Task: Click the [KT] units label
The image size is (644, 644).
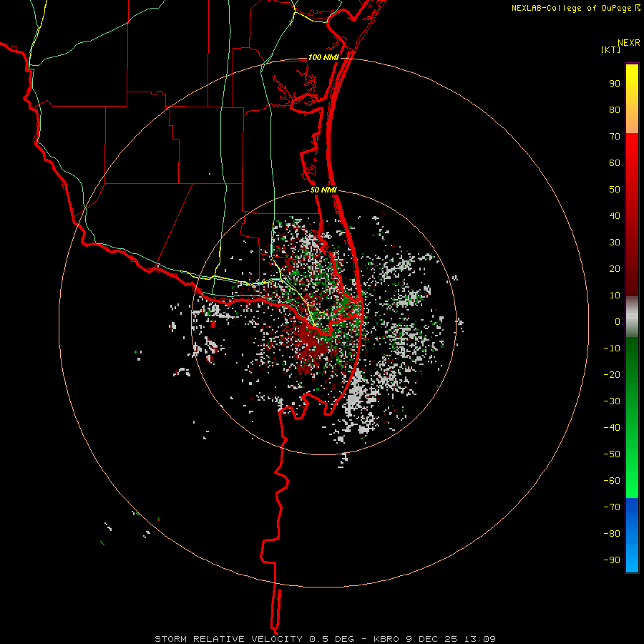Action: click(x=610, y=49)
